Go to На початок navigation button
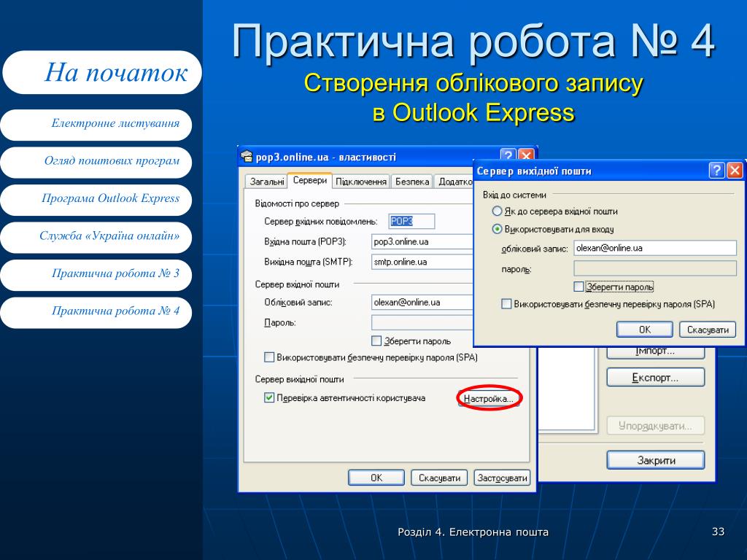Viewport: 747px width, 560px height. point(102,72)
